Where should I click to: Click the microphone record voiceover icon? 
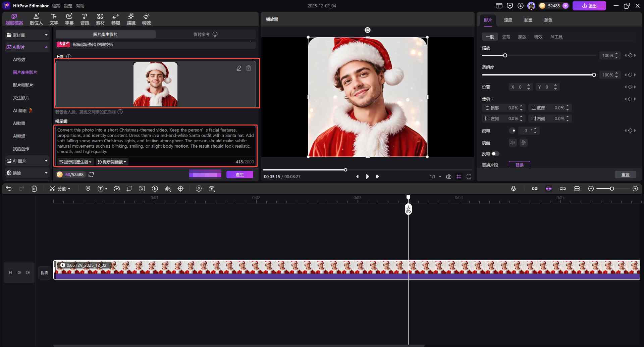click(513, 189)
